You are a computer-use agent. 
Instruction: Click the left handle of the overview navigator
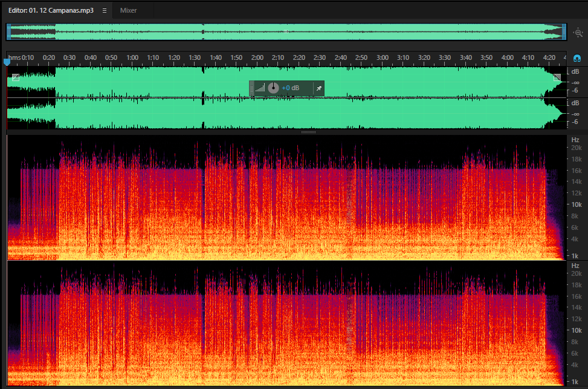point(9,32)
